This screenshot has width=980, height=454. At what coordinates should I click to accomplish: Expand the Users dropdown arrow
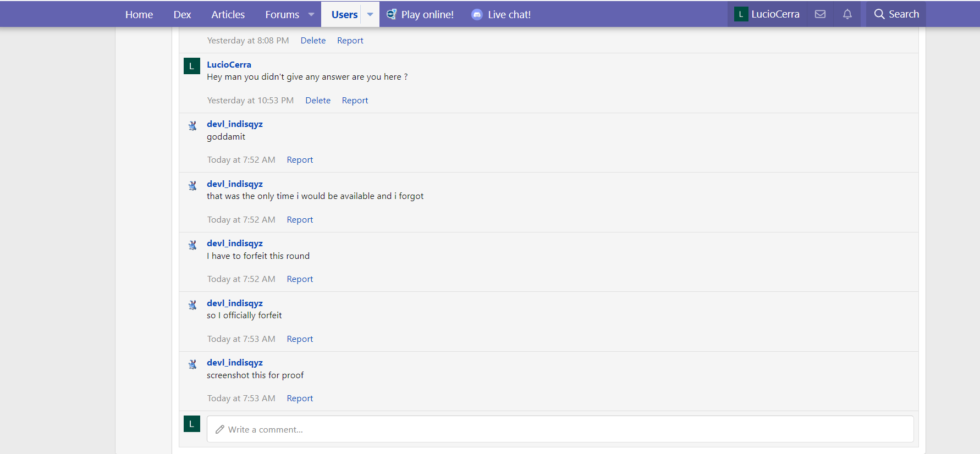pyautogui.click(x=370, y=14)
